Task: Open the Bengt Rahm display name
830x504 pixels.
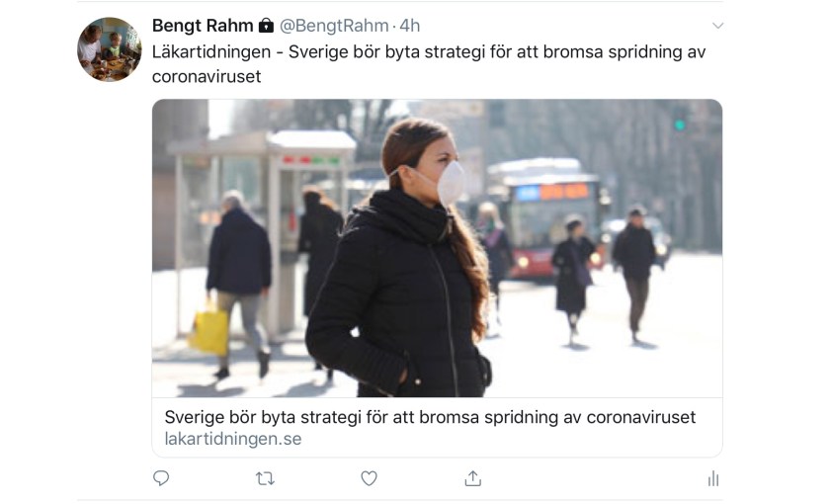Action: (203, 26)
